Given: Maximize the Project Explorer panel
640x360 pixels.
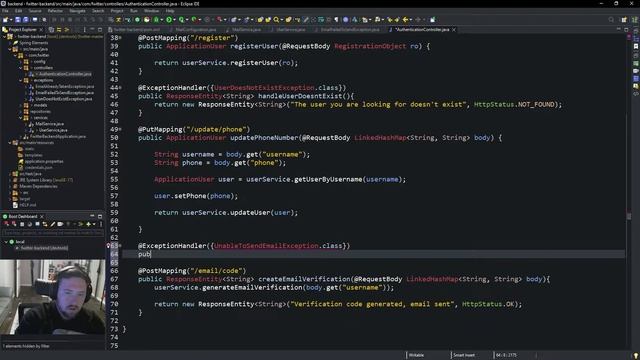Looking at the screenshot, I should (100, 30).
